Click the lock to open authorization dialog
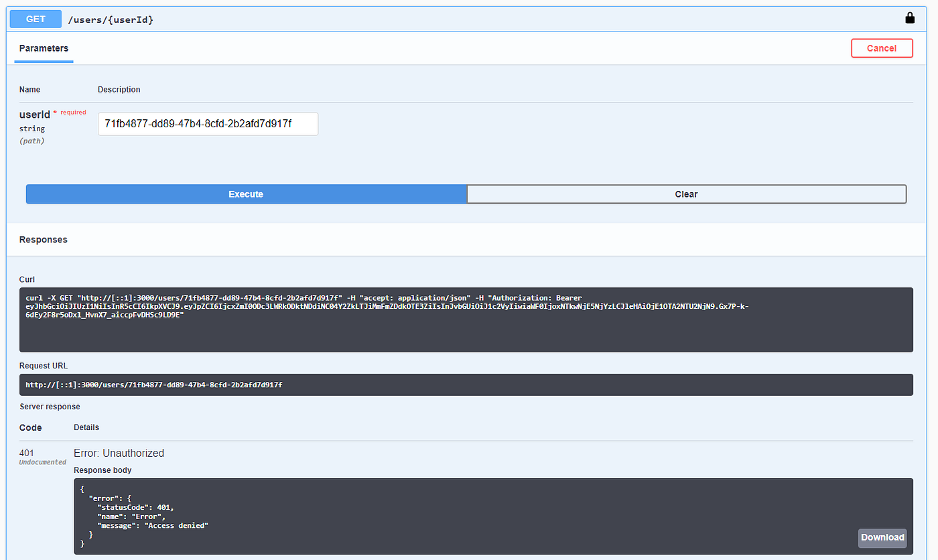 pos(910,17)
